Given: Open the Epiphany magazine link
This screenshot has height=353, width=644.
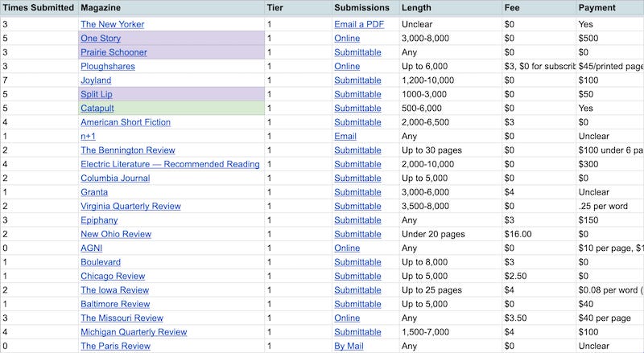Looking at the screenshot, I should pos(99,220).
